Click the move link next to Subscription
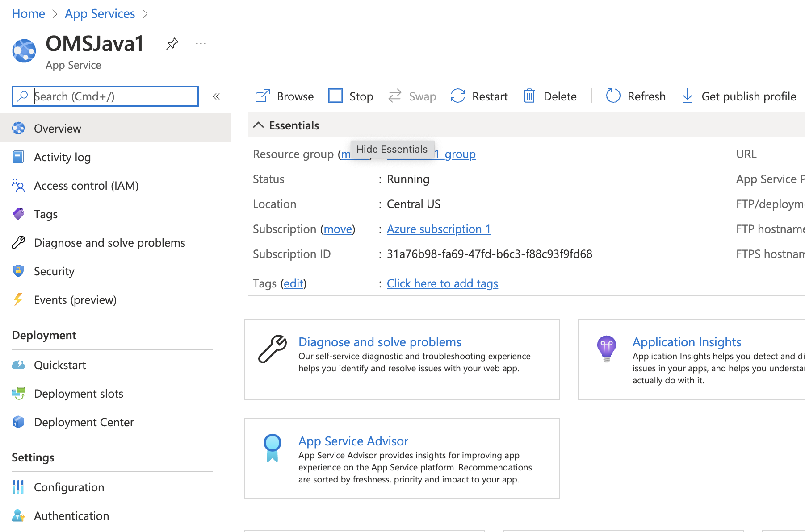The image size is (805, 532). pyautogui.click(x=338, y=229)
